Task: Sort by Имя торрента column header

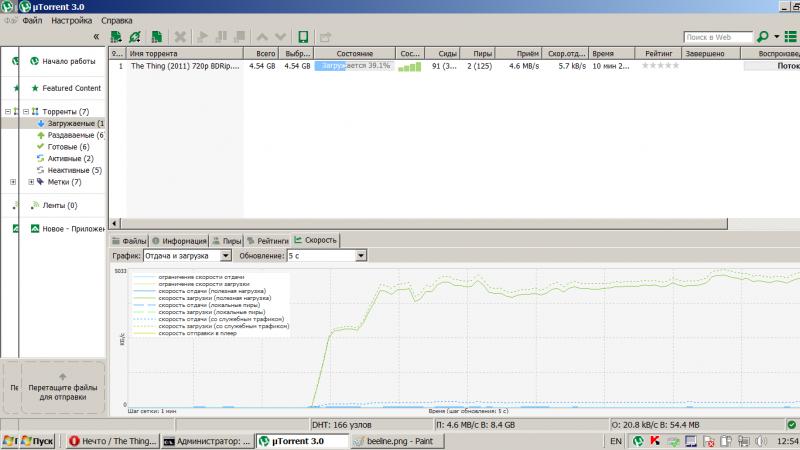Action: pyautogui.click(x=185, y=54)
